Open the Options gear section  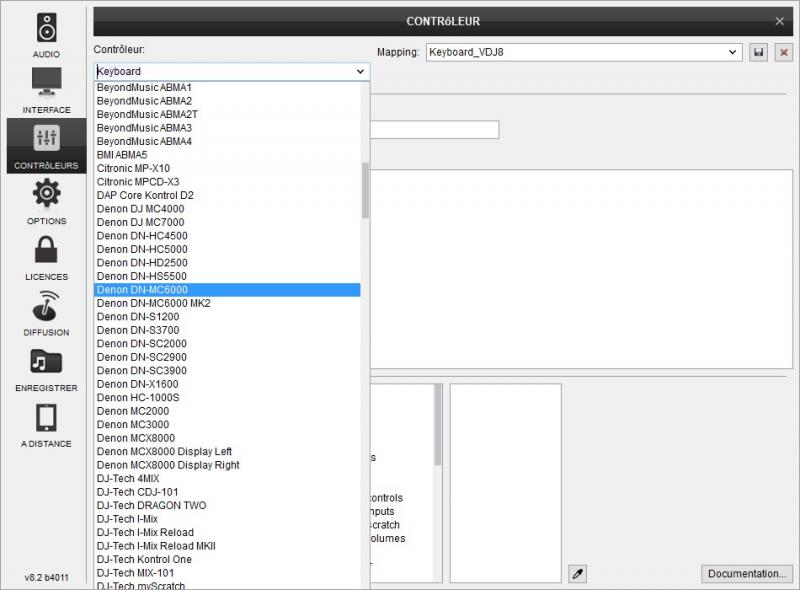pos(46,201)
